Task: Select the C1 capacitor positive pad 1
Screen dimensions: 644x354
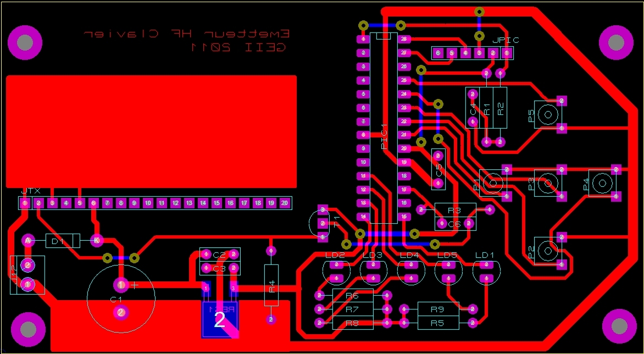Action: [121, 284]
